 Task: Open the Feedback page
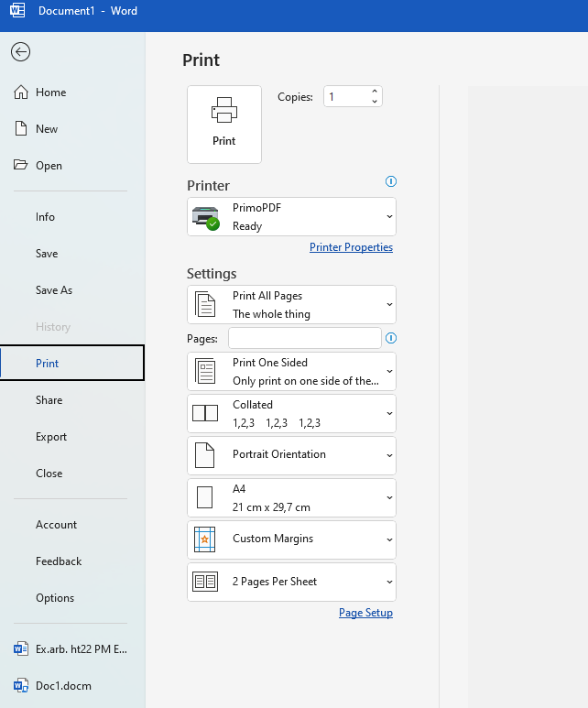tap(72, 561)
